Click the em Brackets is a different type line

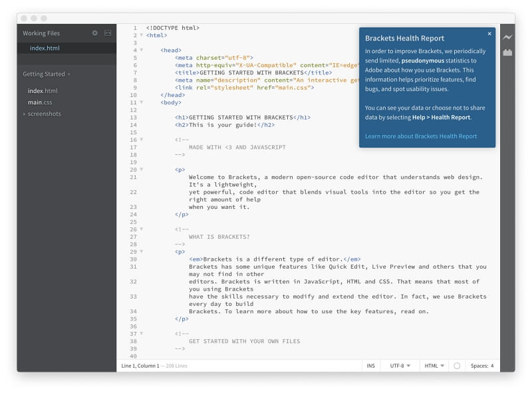(275, 259)
